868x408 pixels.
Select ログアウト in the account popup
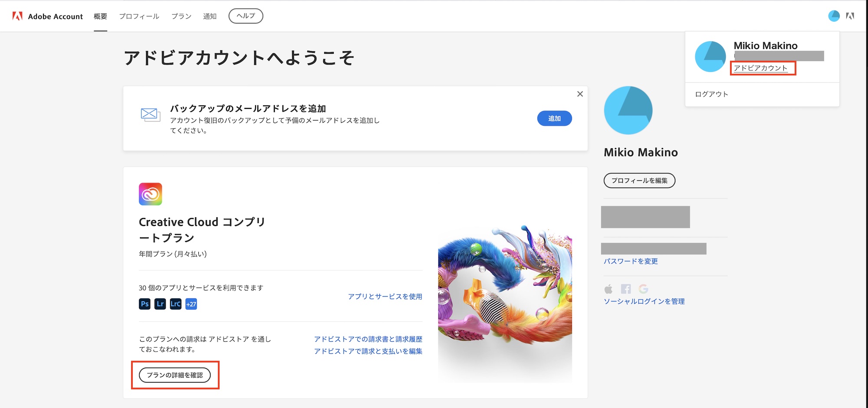pyautogui.click(x=711, y=94)
